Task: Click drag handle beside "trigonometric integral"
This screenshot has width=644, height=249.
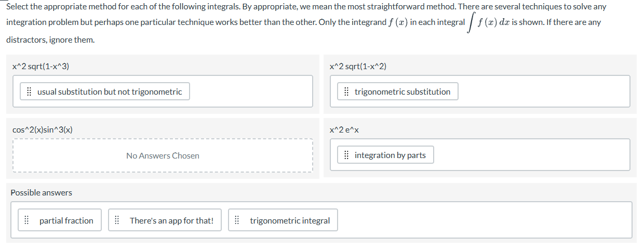Action: click(x=237, y=220)
